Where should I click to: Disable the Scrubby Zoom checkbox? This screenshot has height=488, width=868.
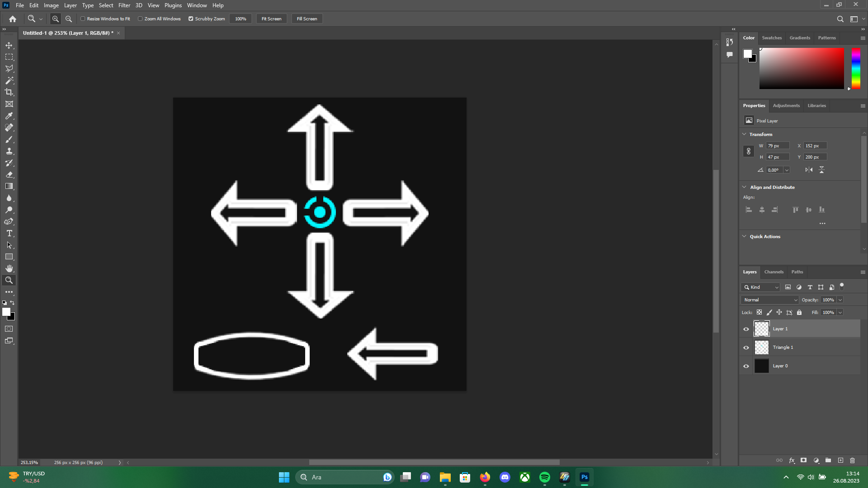coord(191,19)
